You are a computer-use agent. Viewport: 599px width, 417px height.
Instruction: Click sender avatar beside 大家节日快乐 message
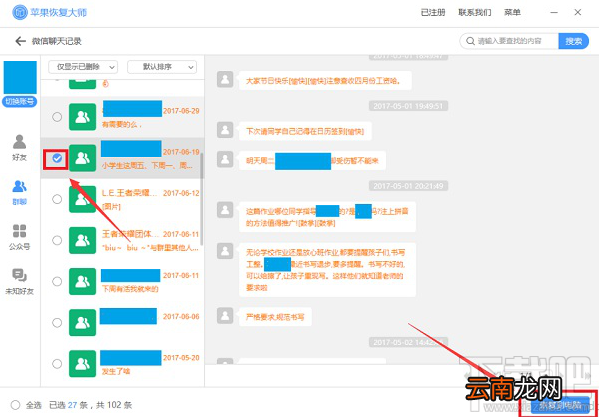tap(225, 79)
